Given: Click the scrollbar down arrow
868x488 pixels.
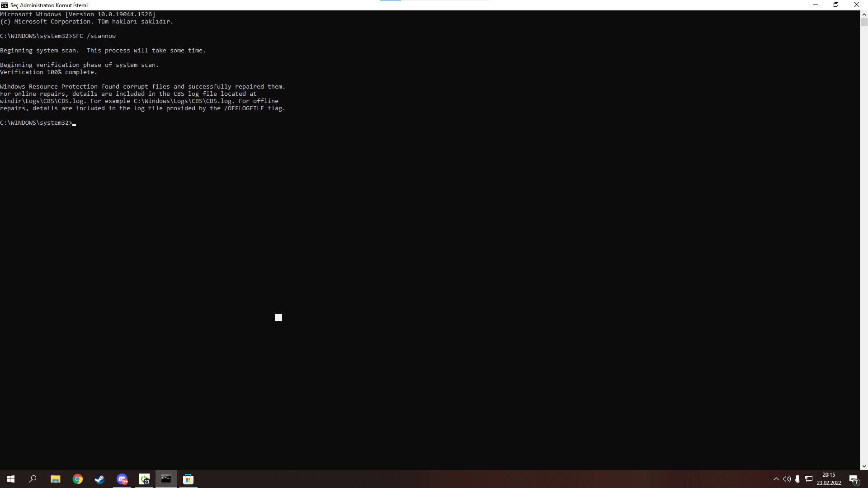Looking at the screenshot, I should (864, 466).
